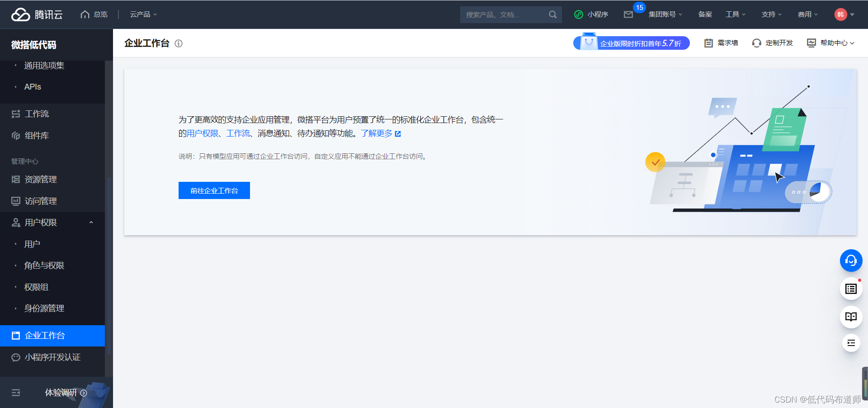Expand the 费用 dropdown
The width and height of the screenshot is (868, 408).
click(808, 14)
